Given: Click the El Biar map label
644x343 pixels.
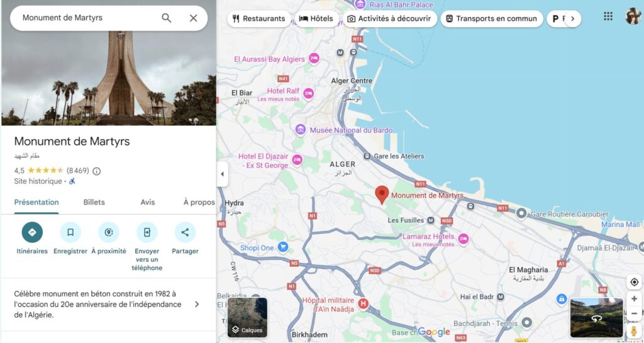Looking at the screenshot, I should click(x=242, y=93).
